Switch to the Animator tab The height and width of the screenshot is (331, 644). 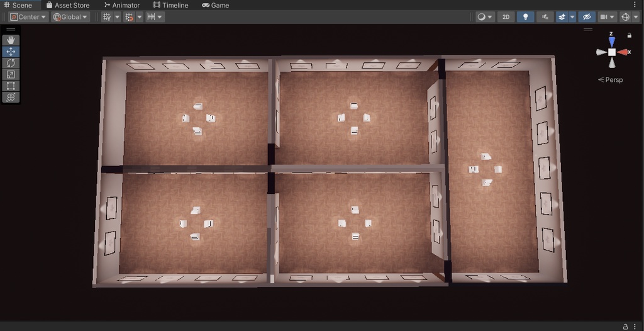(121, 5)
